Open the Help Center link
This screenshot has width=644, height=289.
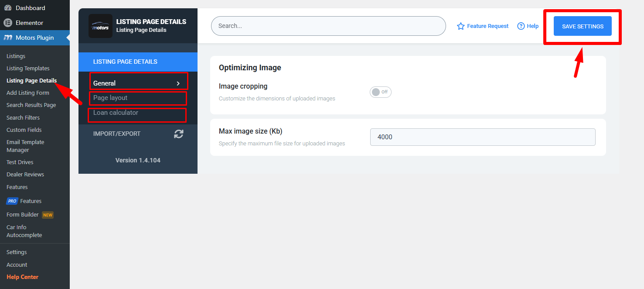click(22, 277)
